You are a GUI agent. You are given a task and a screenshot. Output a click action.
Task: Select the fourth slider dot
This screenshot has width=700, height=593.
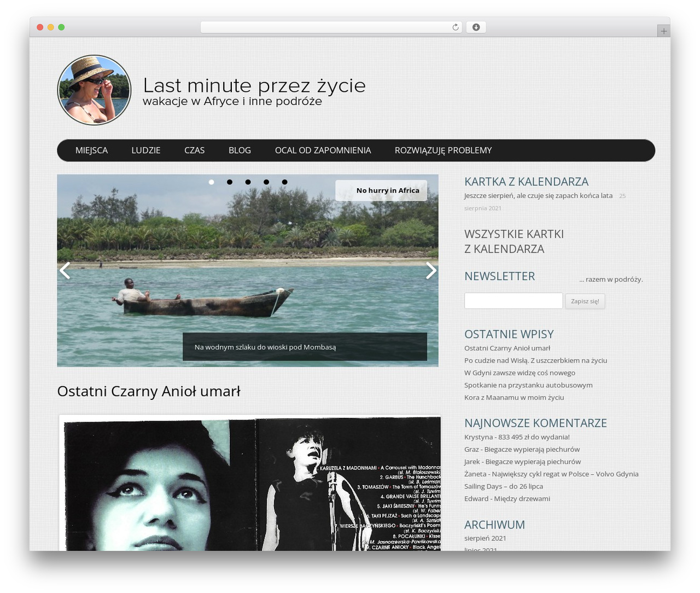(266, 182)
